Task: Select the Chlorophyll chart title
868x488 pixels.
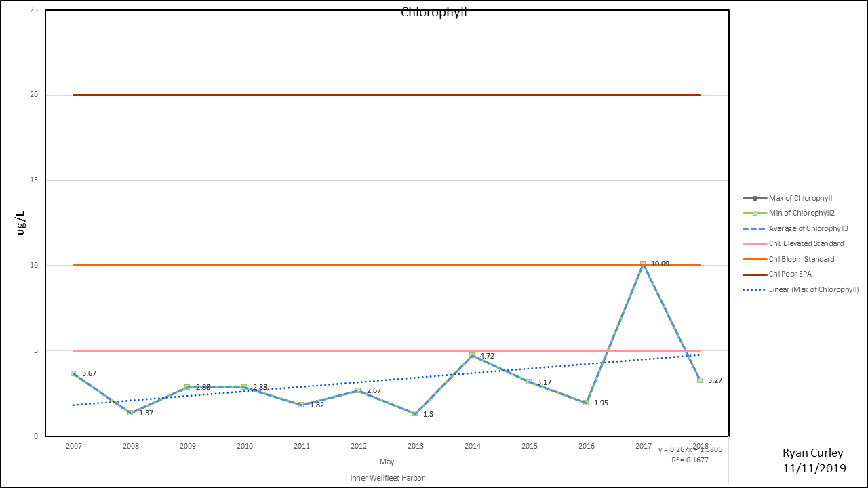Action: [434, 12]
